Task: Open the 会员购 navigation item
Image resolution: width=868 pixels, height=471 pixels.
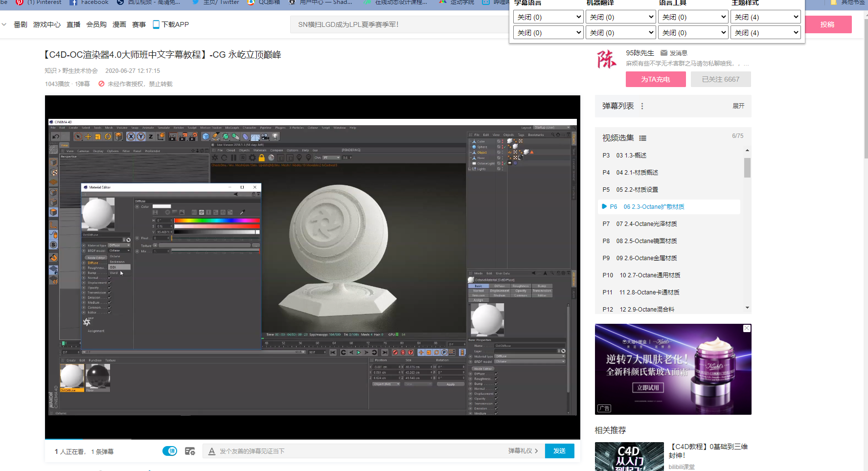Action: tap(96, 24)
